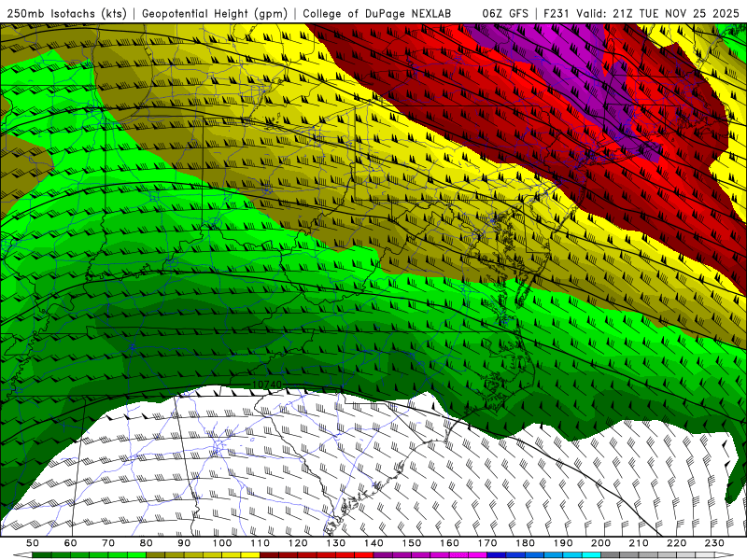
Task: Click the '180' value on the color scale
Action: 525,543
